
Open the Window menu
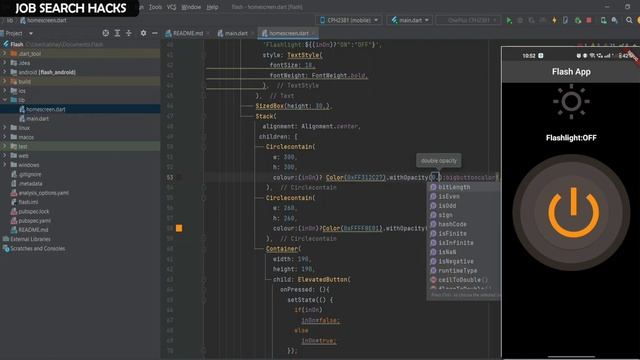[191, 7]
